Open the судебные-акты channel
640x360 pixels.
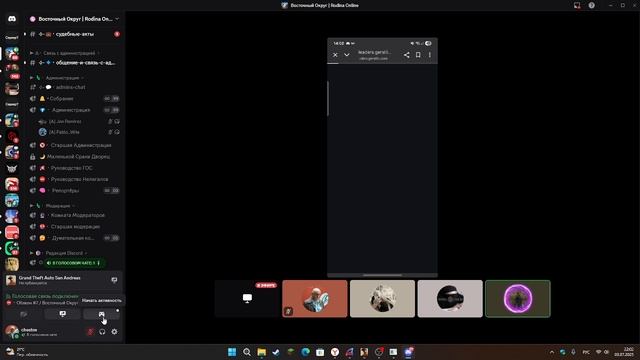click(x=74, y=34)
